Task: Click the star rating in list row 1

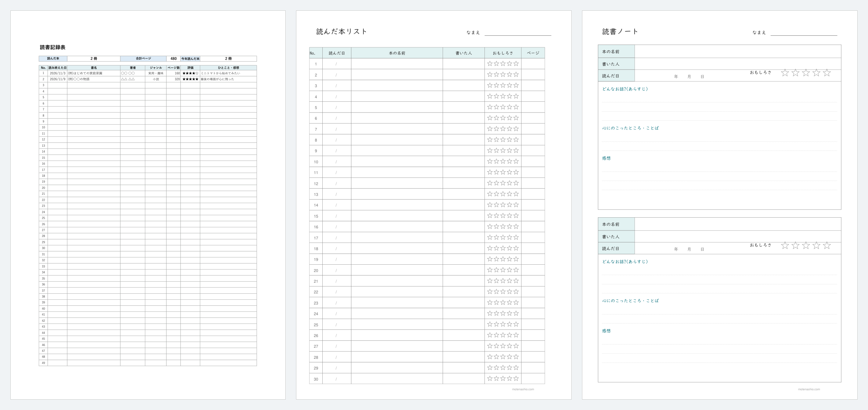Action: 503,64
